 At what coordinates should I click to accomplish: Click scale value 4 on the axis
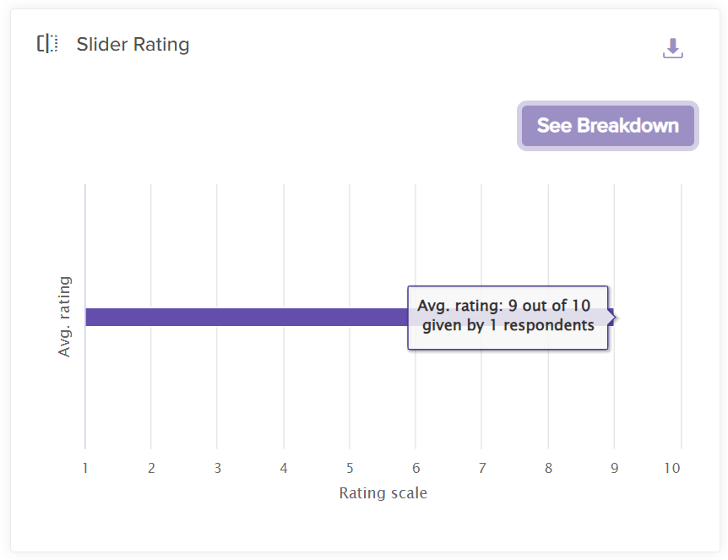[284, 468]
